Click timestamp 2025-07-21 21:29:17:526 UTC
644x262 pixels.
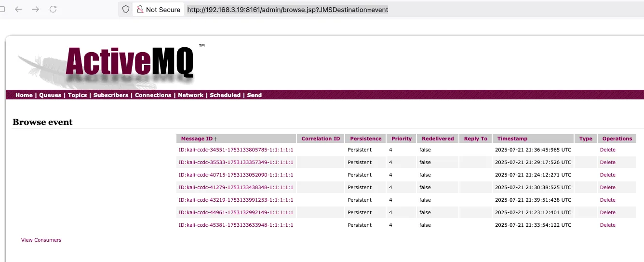coord(533,162)
